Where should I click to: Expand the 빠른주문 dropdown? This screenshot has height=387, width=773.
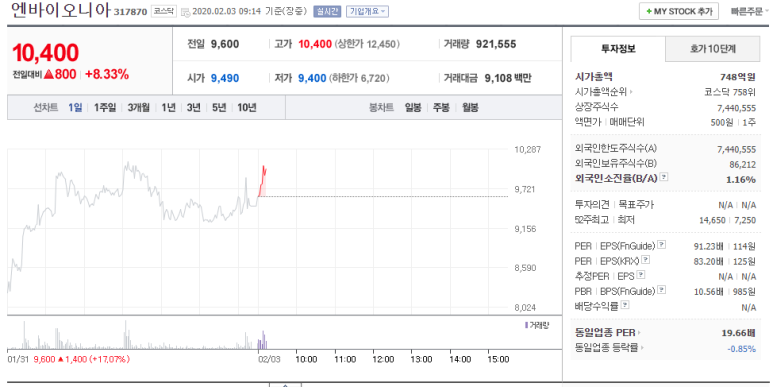pyautogui.click(x=749, y=11)
